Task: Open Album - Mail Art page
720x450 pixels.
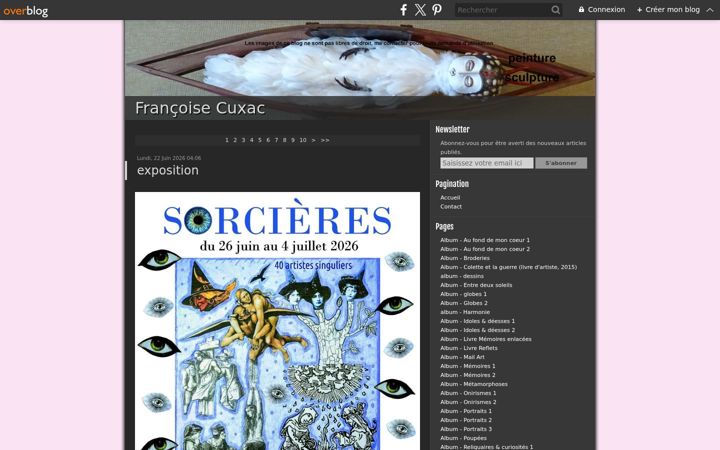Action: [462, 357]
